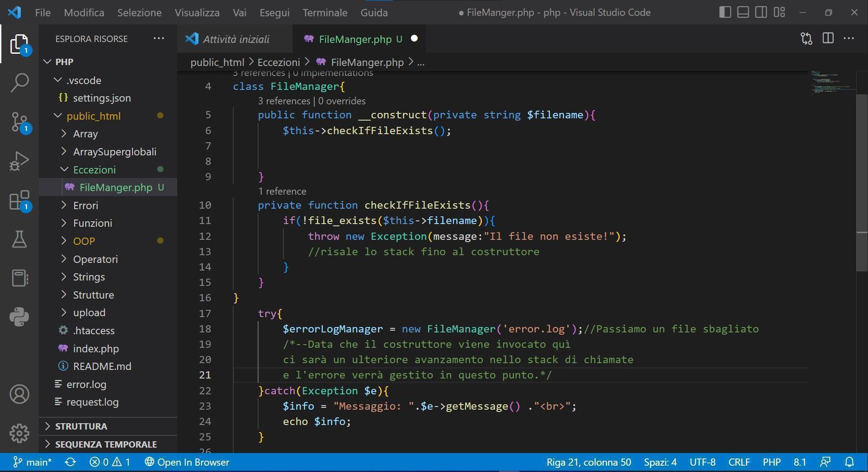Collapse the .vscode folder
The width and height of the screenshot is (868, 472).
pos(108,80)
